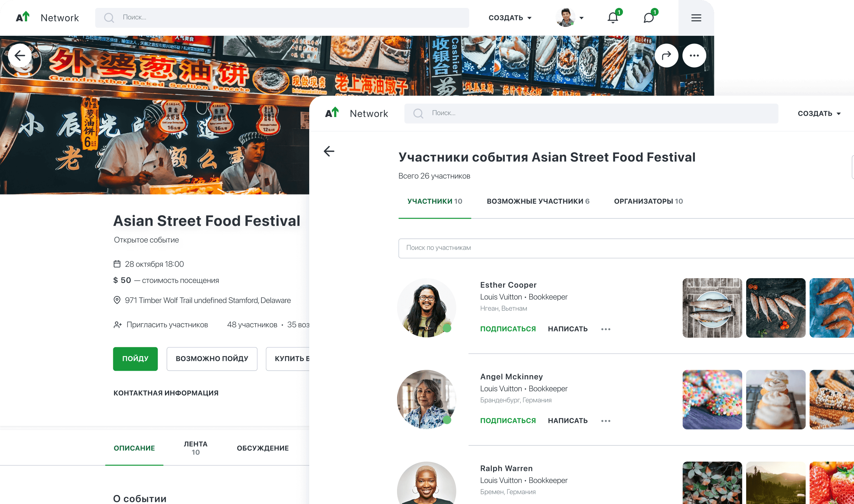Open Esther Cooper's first fish photo
The height and width of the screenshot is (504, 854).
pyautogui.click(x=712, y=308)
